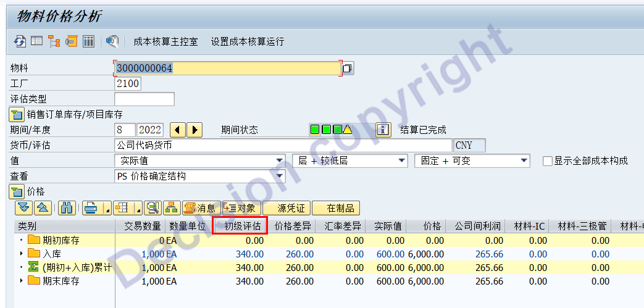The height and width of the screenshot is (308, 644).
Task: Click the hierarchy tree icon in top toolbar
Action: pyautogui.click(x=54, y=41)
